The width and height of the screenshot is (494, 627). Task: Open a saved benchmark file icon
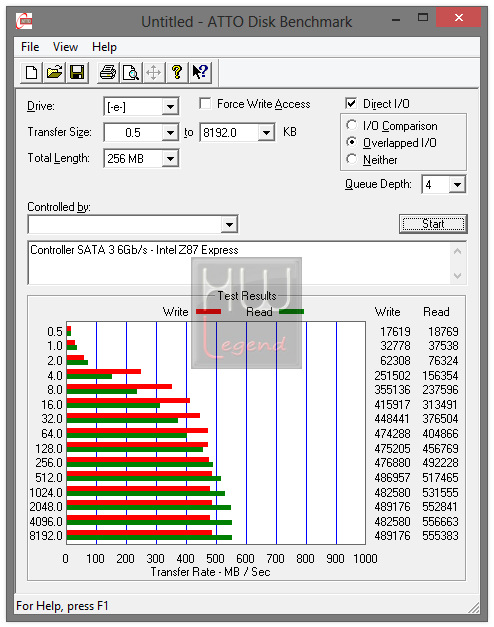(x=54, y=73)
